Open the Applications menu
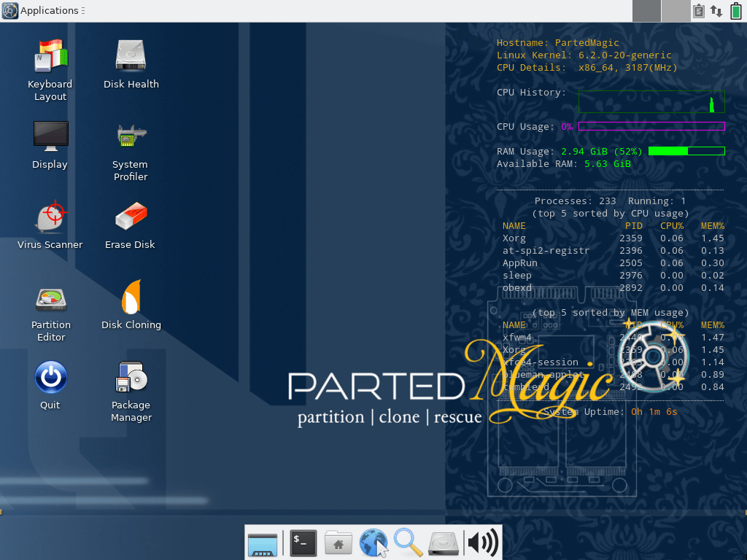Viewport: 747px width, 560px height. [x=43, y=10]
